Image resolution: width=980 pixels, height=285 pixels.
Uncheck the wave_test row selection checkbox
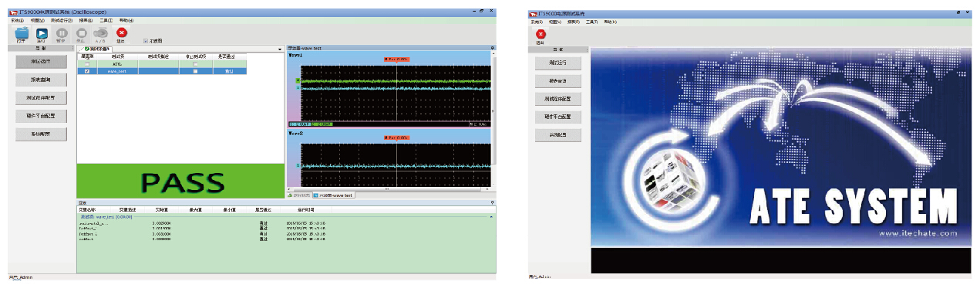pos(86,71)
